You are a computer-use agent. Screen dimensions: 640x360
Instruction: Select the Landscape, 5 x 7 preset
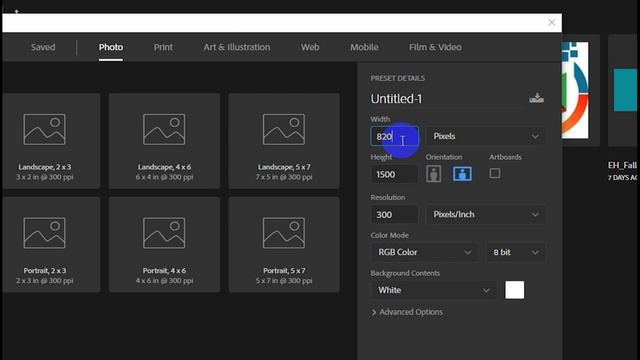coord(284,141)
